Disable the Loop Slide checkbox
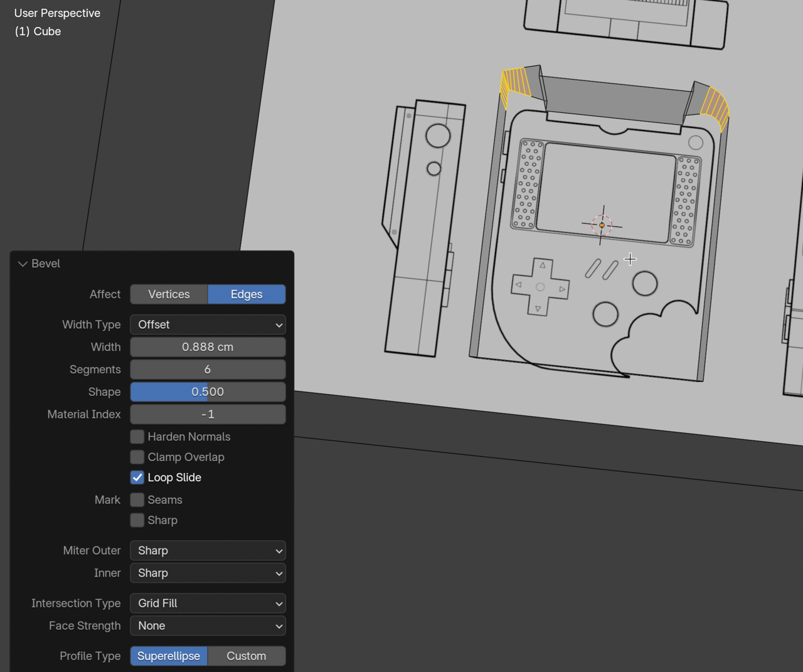The width and height of the screenshot is (803, 672). point(137,477)
